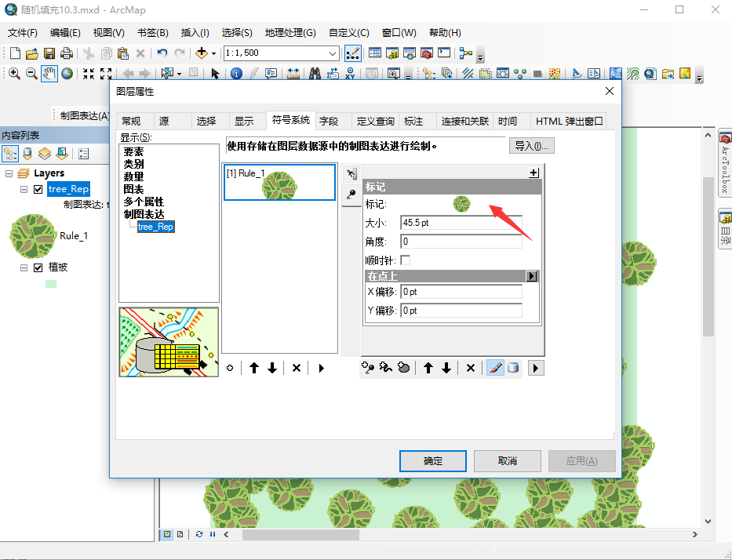Click the plus button to add a layer
This screenshot has width=732, height=560.
534,173
